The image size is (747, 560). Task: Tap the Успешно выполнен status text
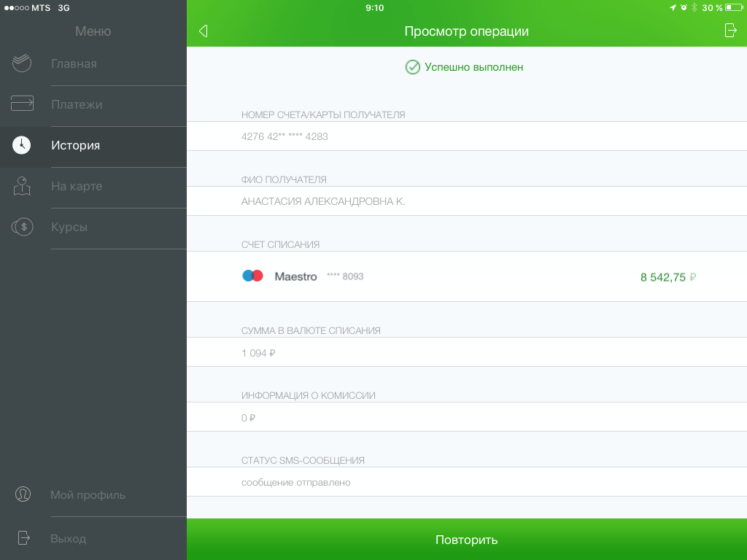click(x=474, y=67)
